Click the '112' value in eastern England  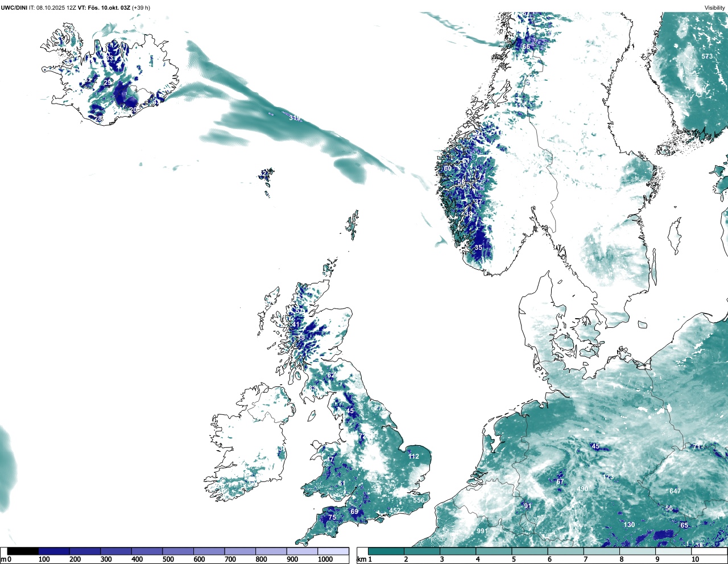[413, 456]
